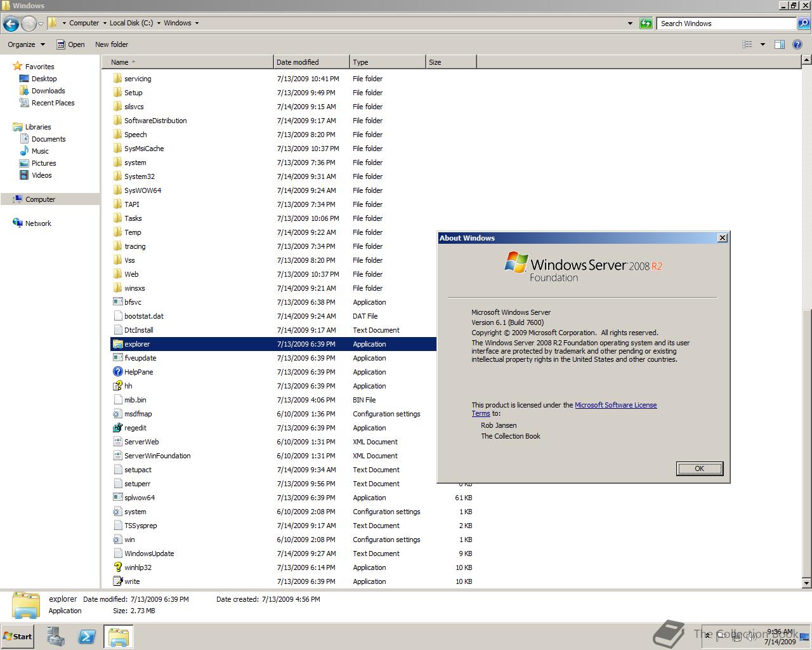Select the WindowsUpdate text document
This screenshot has width=812, height=650.
(x=149, y=554)
